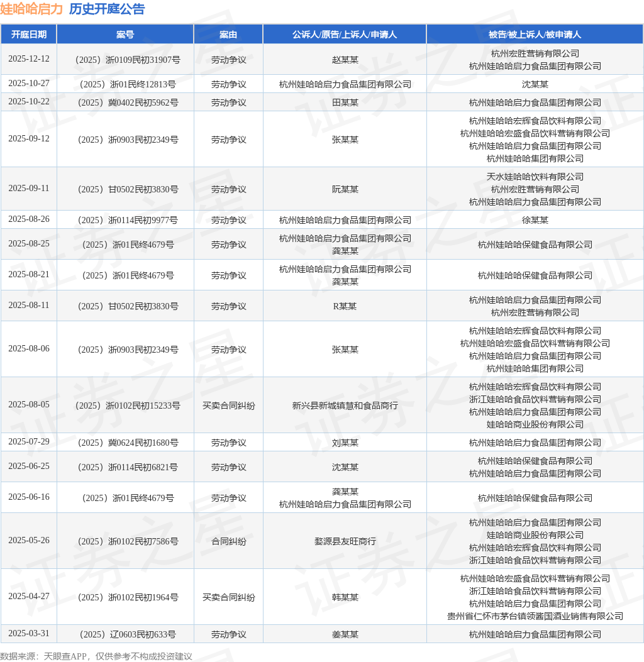Screen dimensions: 644x662
Task: Select the date 2025-08-21
Action: pos(29,275)
